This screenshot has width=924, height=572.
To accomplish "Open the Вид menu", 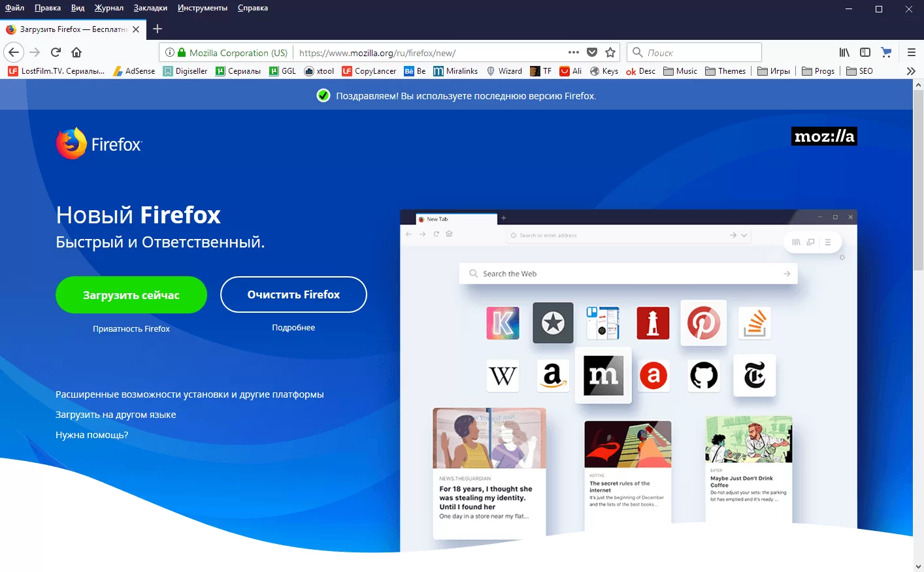I will [x=78, y=8].
